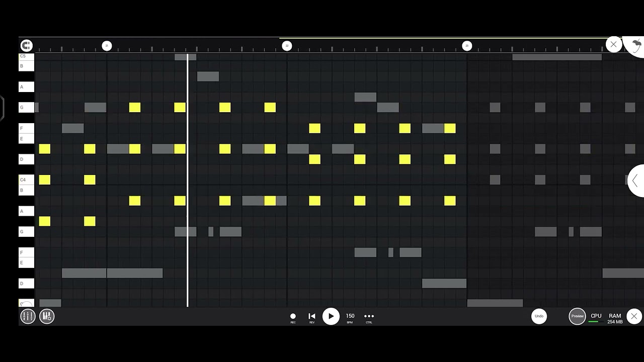Image resolution: width=644 pixels, height=362 pixels.
Task: Toggle the snap magnet icon at the top left
Action: click(26, 46)
